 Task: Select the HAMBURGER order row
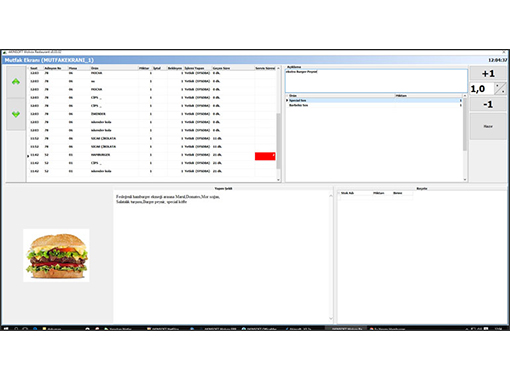(x=152, y=155)
